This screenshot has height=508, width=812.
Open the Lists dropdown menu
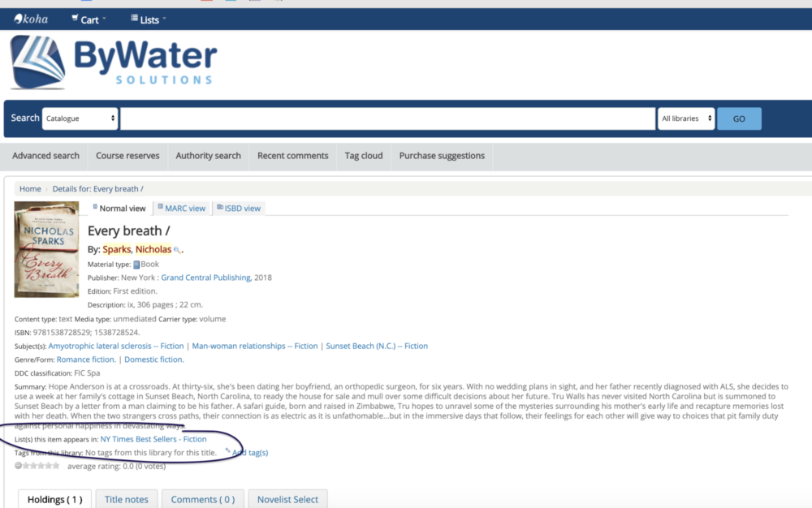click(x=149, y=19)
